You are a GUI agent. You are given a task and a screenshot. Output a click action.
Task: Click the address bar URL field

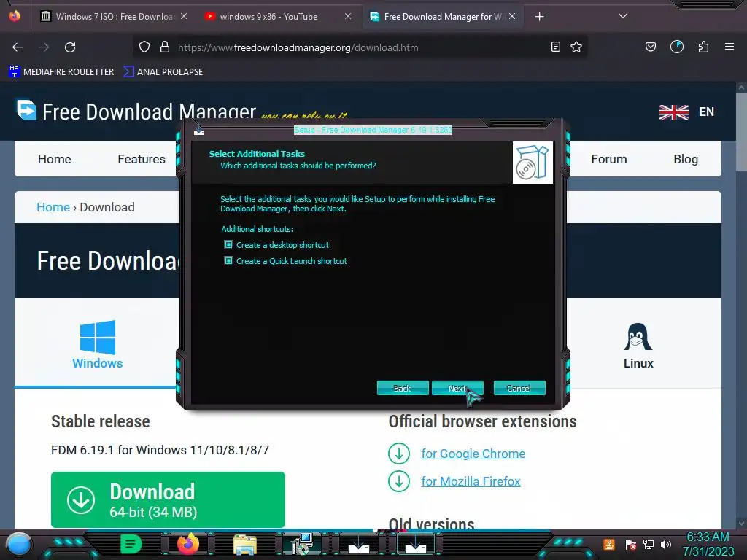[x=362, y=47]
